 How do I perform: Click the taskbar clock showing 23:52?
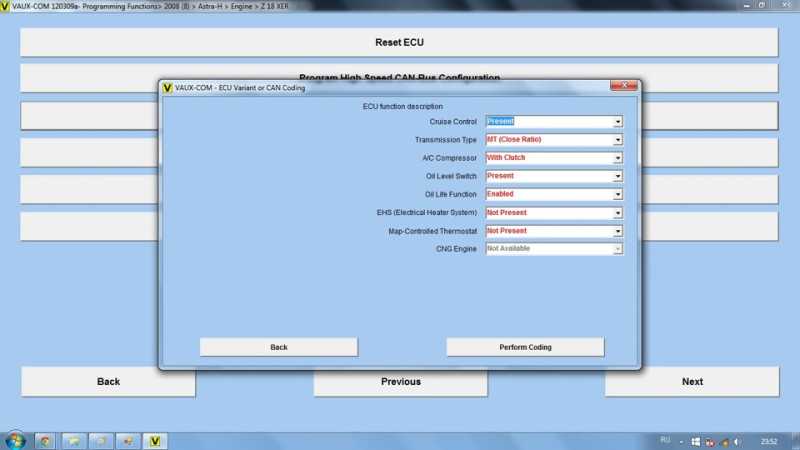coord(769,442)
